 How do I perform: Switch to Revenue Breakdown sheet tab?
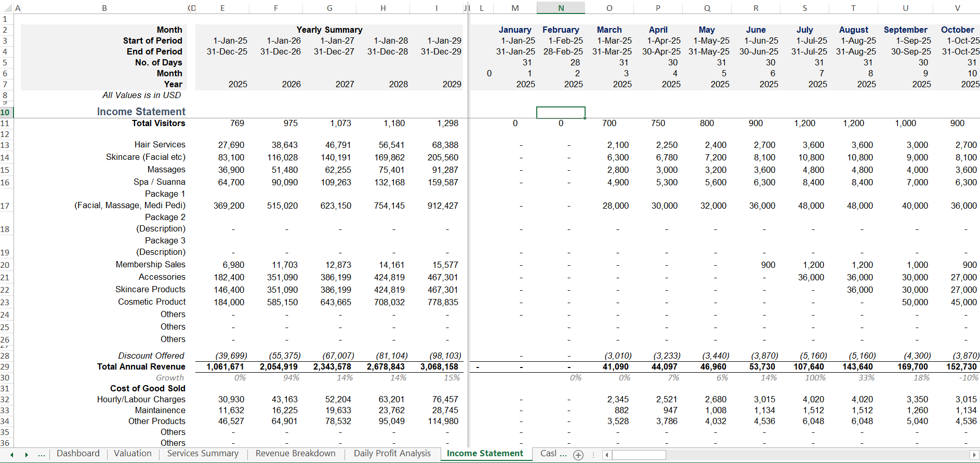pyautogui.click(x=296, y=454)
